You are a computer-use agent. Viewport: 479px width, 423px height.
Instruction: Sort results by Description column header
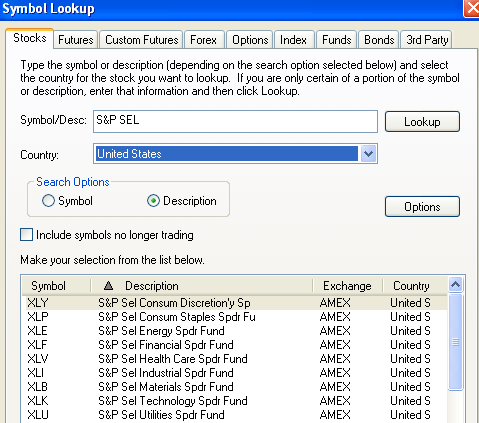pos(202,286)
